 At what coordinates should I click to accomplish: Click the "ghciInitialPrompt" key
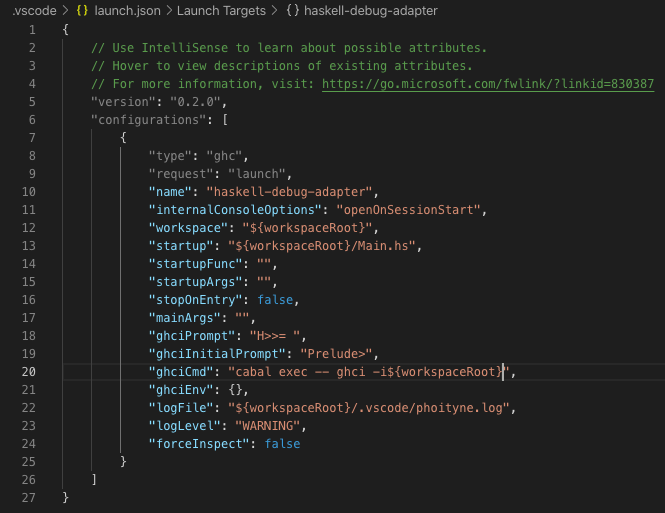217,354
